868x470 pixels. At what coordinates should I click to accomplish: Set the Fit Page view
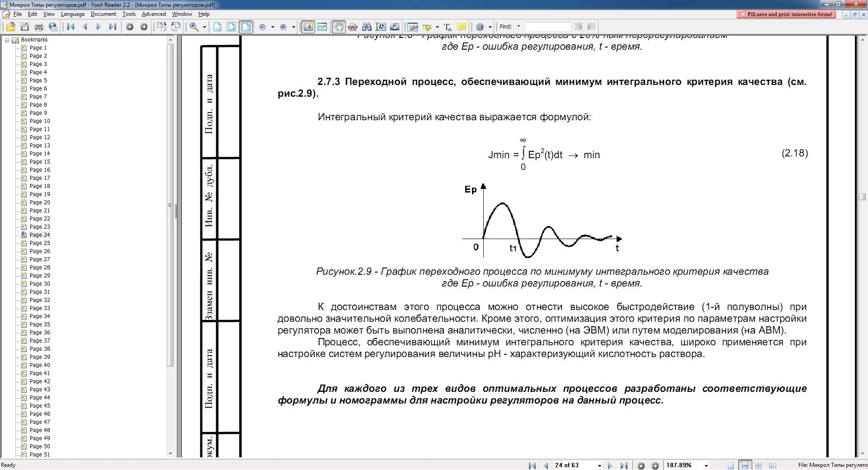click(x=231, y=27)
